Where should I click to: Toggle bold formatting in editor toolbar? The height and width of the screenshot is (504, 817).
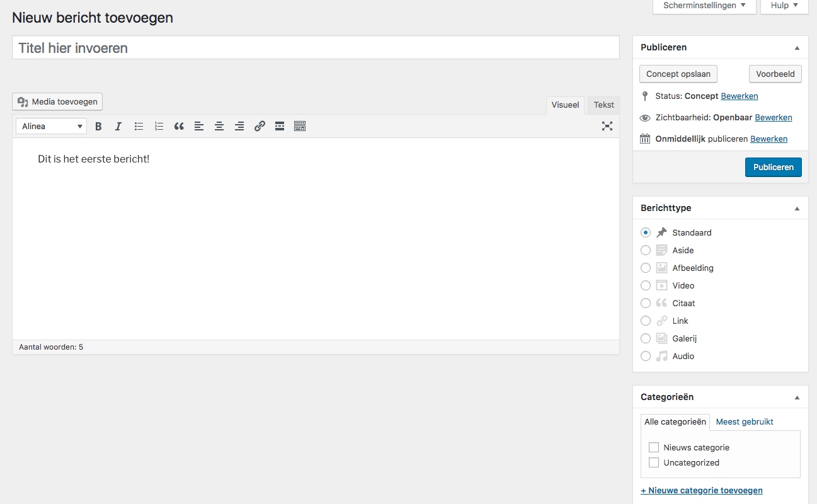coord(98,127)
